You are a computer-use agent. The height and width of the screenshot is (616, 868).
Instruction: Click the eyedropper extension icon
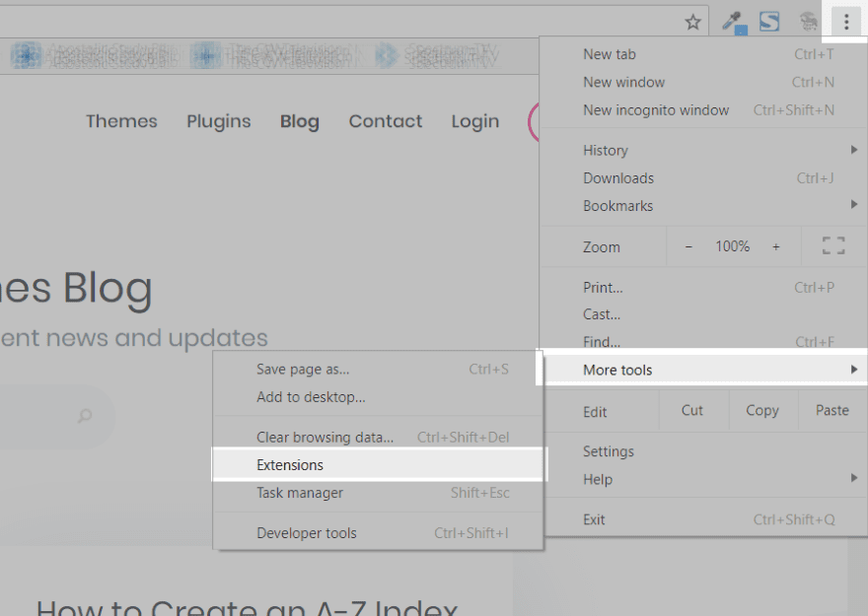point(732,22)
